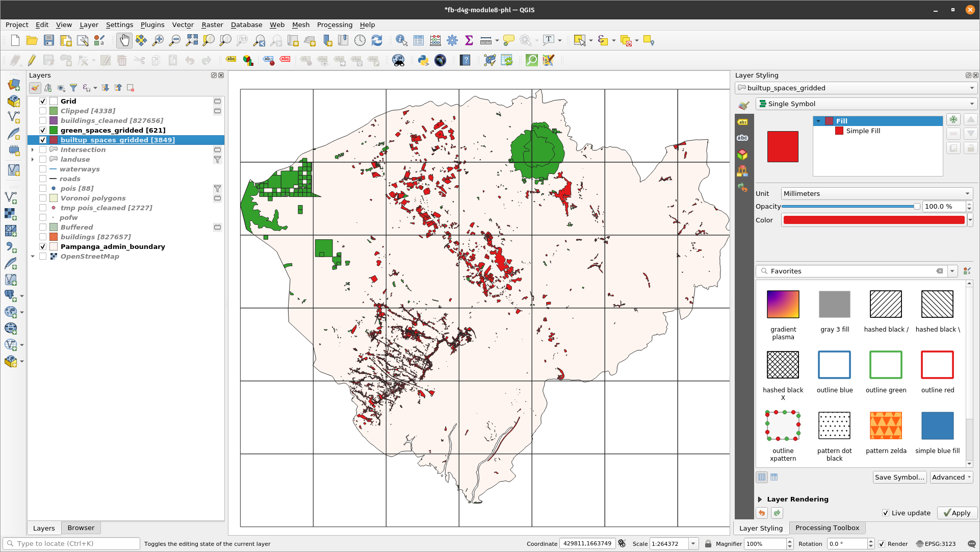Toggle visibility of builtup_spaces_gridded layer
This screenshot has width=980, height=552.
click(42, 140)
